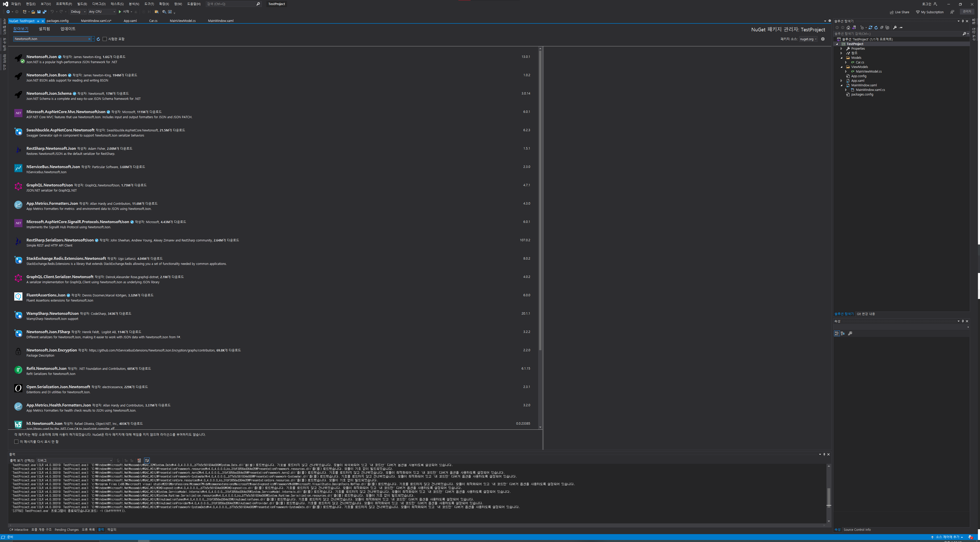The height and width of the screenshot is (542, 980).
Task: Expand the App.xaml node in Solution Explorer
Action: click(x=841, y=81)
